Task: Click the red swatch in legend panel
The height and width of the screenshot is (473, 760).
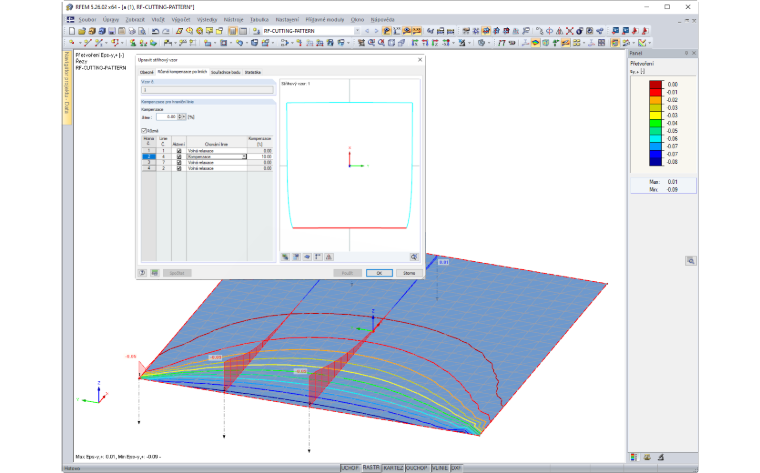Action: point(655,92)
